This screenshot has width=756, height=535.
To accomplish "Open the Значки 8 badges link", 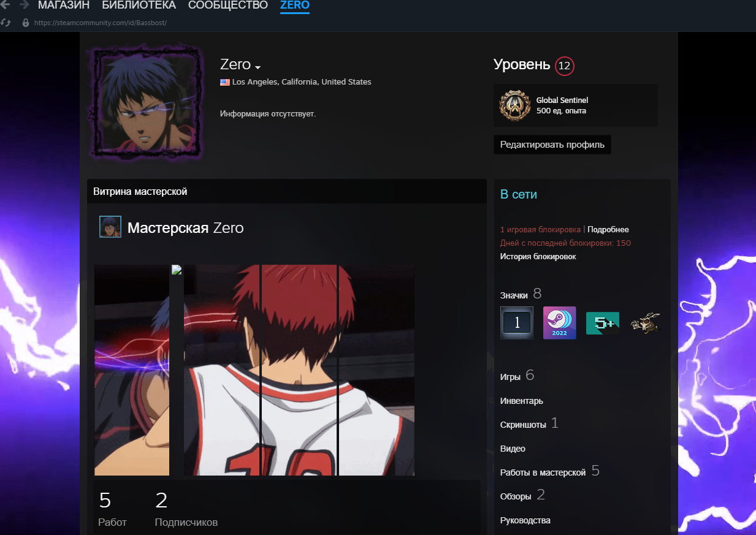I will 521,295.
